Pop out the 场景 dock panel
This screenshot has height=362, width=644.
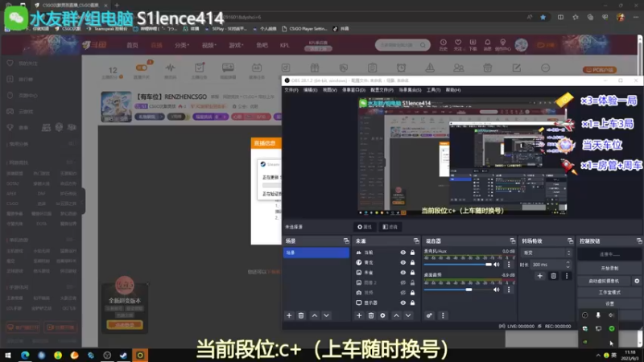(x=346, y=241)
